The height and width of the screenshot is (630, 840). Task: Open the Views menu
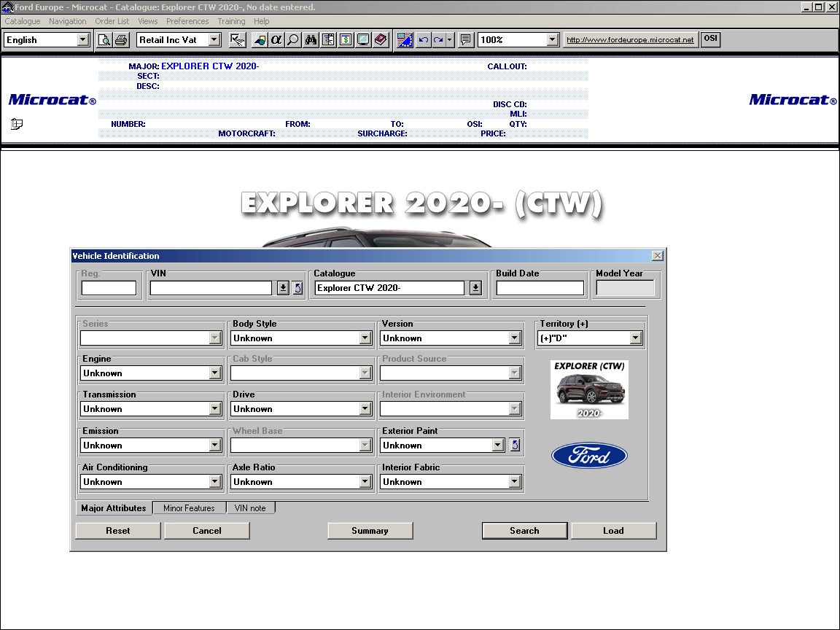point(148,21)
